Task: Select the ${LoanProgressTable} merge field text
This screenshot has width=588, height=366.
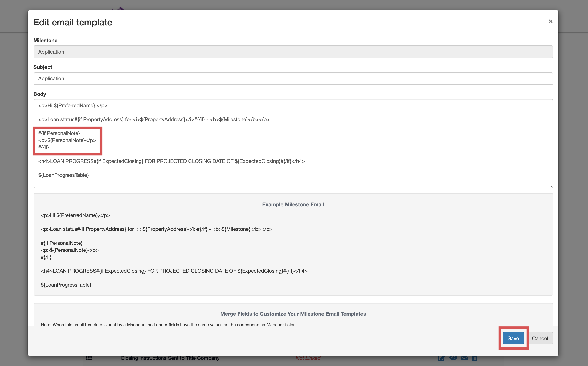Action: pyautogui.click(x=64, y=175)
